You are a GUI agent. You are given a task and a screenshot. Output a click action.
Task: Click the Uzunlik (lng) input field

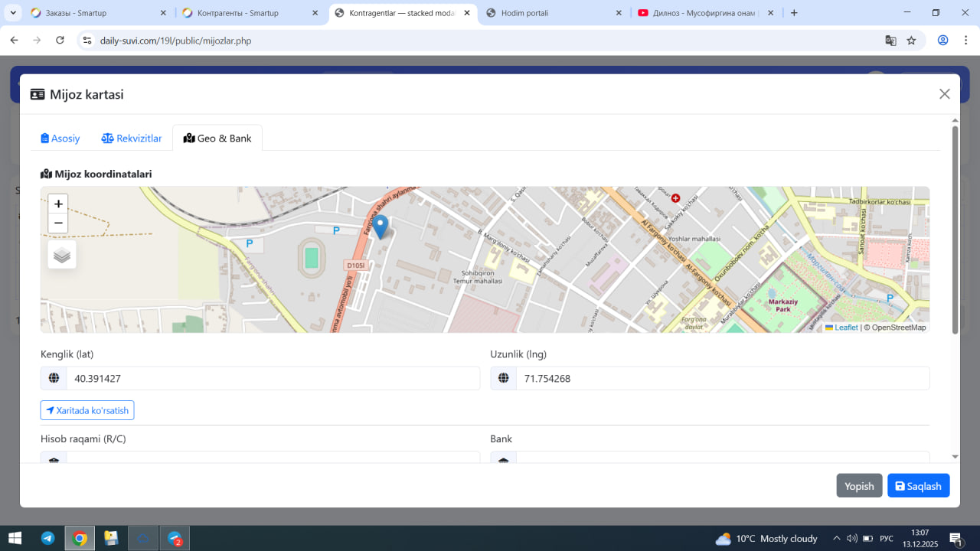[x=722, y=378]
